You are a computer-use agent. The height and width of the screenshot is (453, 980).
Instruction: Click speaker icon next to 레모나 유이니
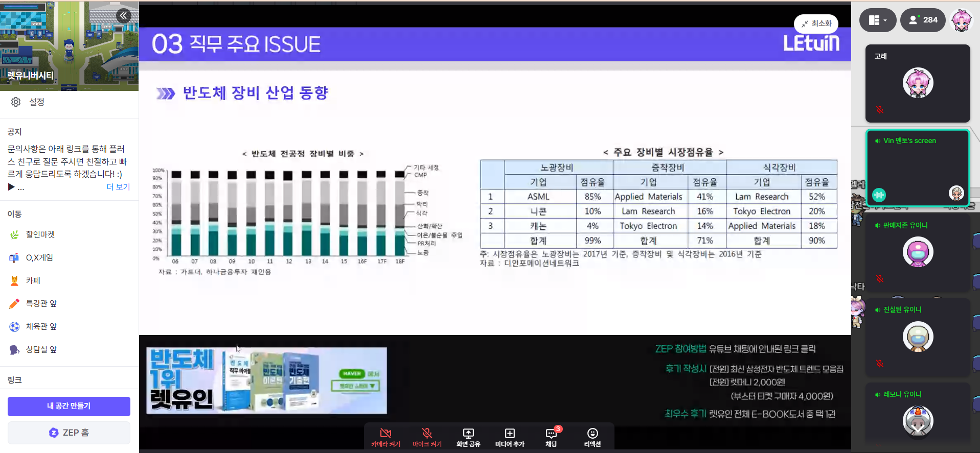pyautogui.click(x=878, y=395)
